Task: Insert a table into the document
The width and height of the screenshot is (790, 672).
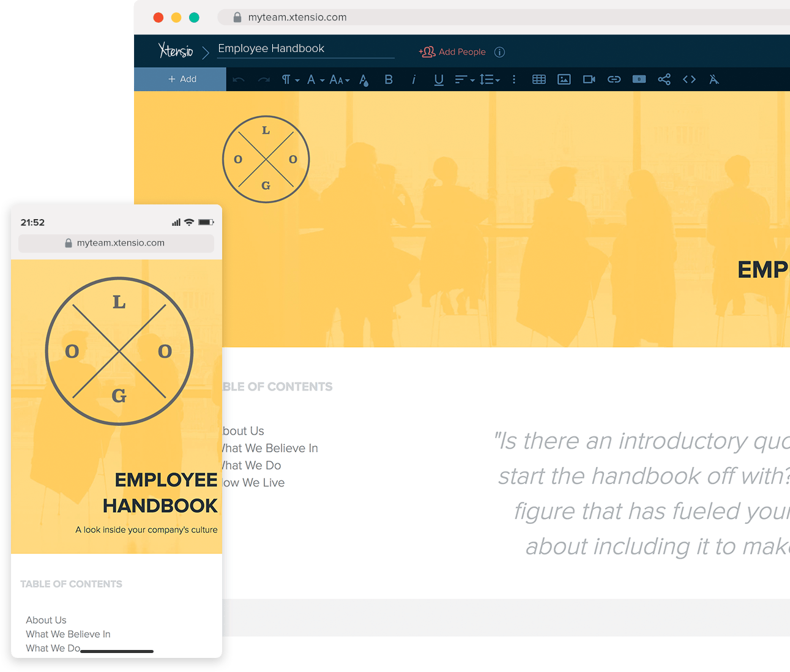Action: click(539, 79)
